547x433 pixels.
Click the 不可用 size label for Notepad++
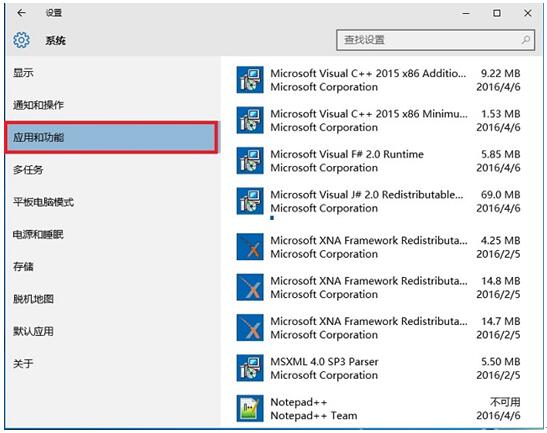(x=505, y=402)
